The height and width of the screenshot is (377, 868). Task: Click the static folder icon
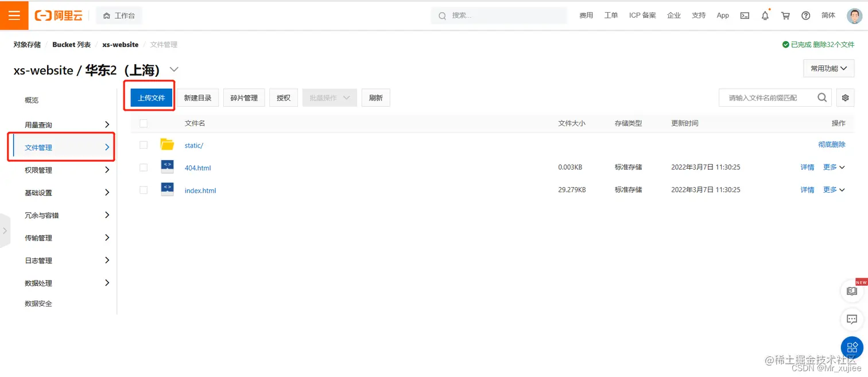[x=167, y=145]
